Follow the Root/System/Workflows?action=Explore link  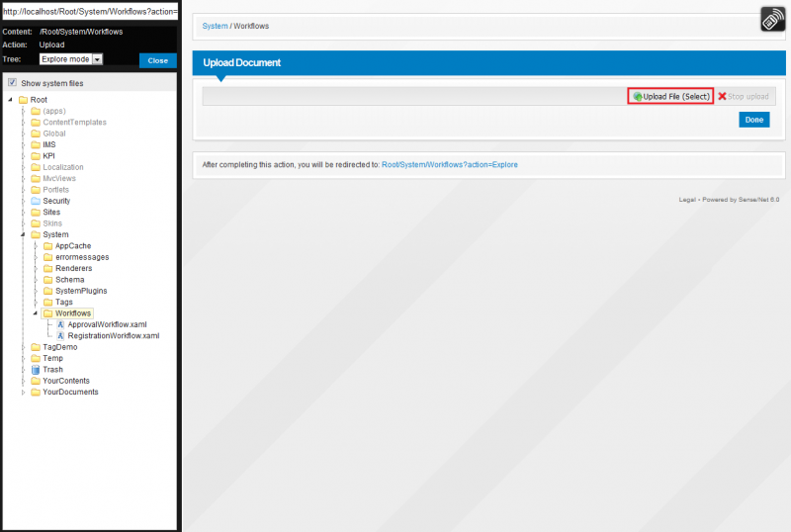450,164
